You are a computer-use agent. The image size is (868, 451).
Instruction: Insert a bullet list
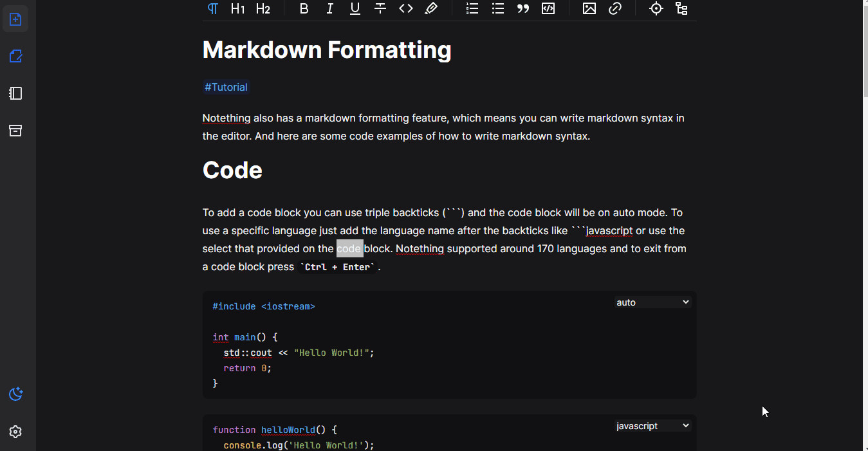coord(498,8)
